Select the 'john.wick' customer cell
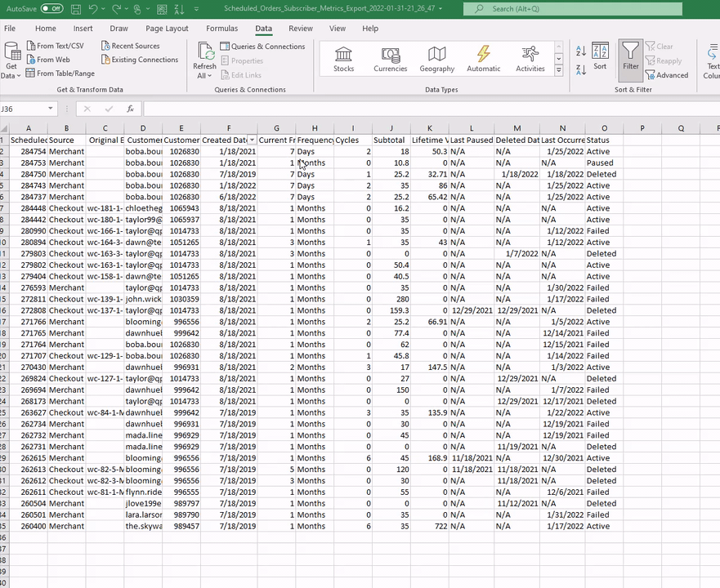Screen dimensions: 720x588 pyautogui.click(x=143, y=299)
